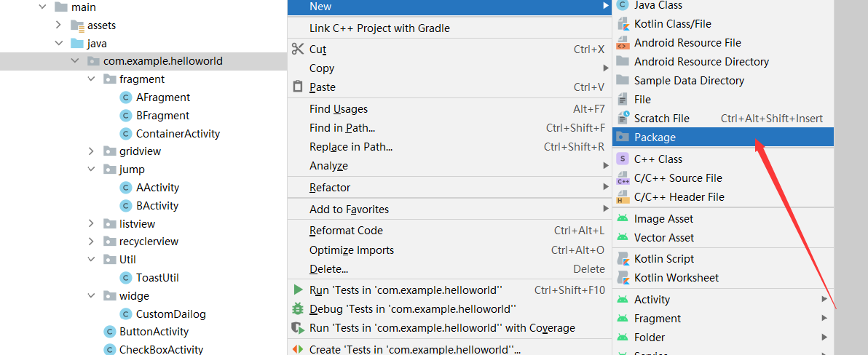This screenshot has width=868, height=355.
Task: Click the Scratch File icon
Action: coord(623,118)
